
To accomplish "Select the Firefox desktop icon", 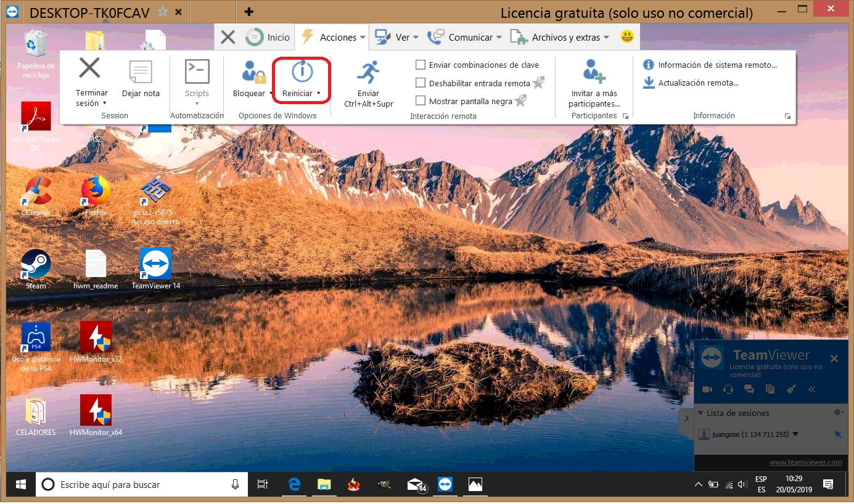I will (96, 197).
